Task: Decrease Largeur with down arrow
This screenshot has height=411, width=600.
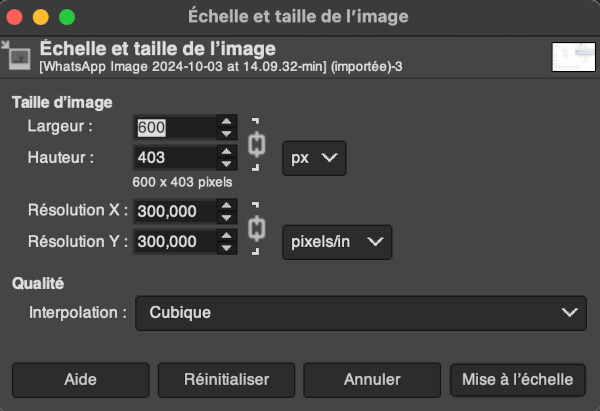Action: [226, 133]
